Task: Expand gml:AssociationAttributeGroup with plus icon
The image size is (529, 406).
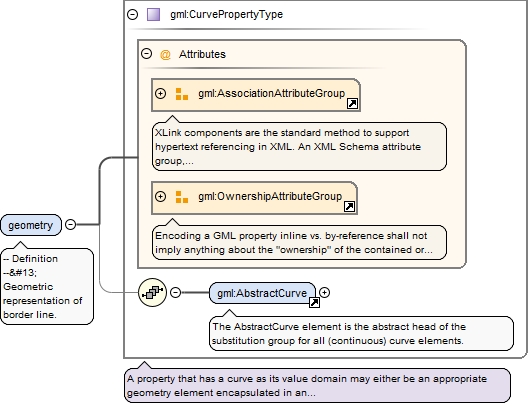Action: [x=161, y=93]
